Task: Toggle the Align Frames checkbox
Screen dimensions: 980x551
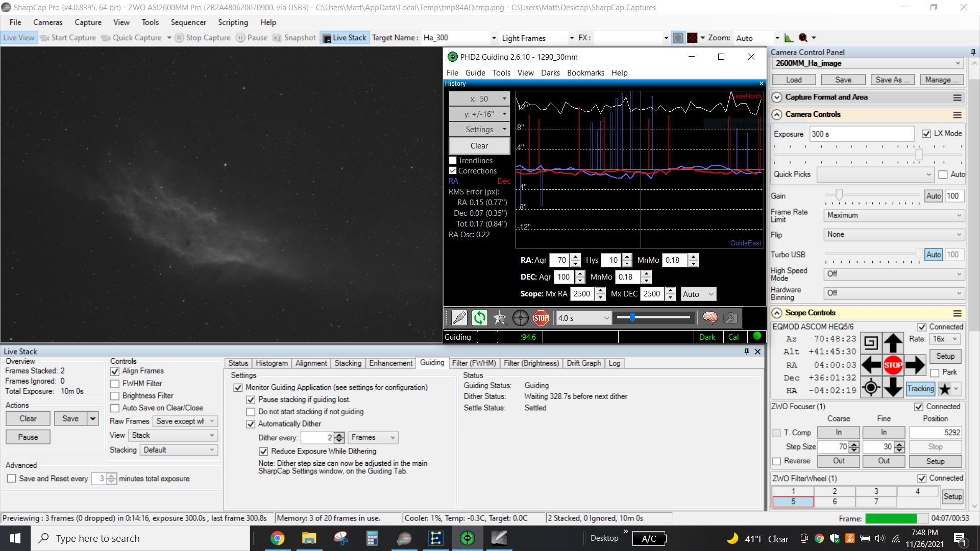Action: pos(115,371)
